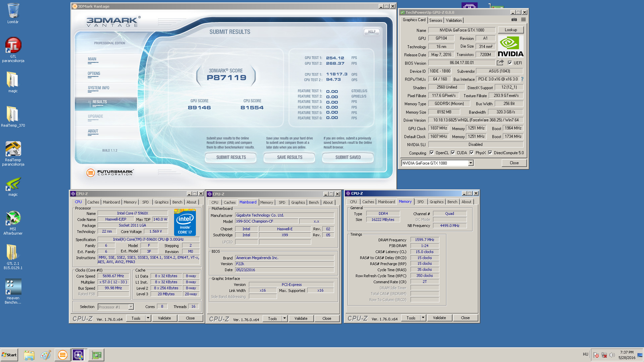Image resolution: width=644 pixels, height=362 pixels.
Task: Click the BIOS share export icon
Action: tap(500, 63)
